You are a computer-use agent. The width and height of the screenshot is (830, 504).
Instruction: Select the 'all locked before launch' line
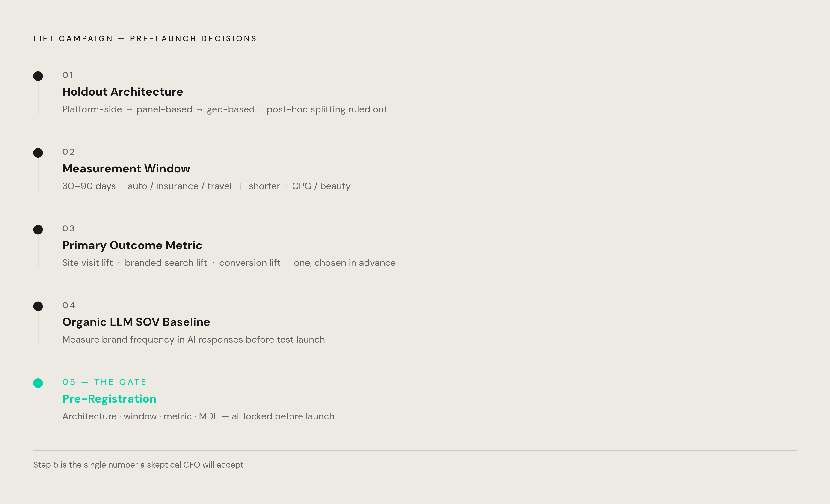[198, 416]
